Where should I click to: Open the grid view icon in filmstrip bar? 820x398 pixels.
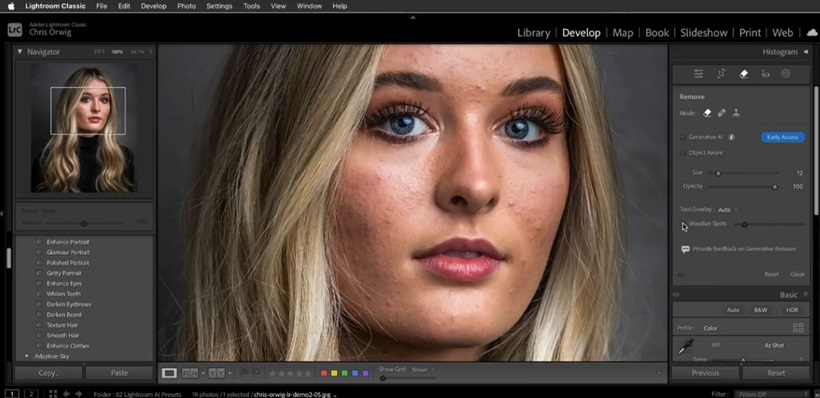pyautogui.click(x=53, y=394)
